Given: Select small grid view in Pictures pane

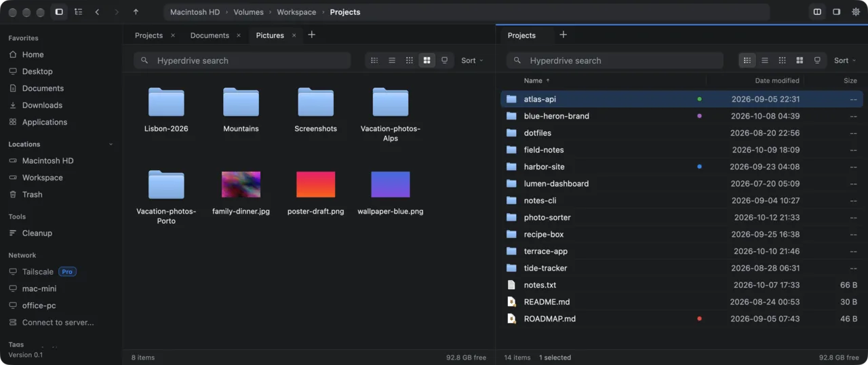Looking at the screenshot, I should [410, 60].
